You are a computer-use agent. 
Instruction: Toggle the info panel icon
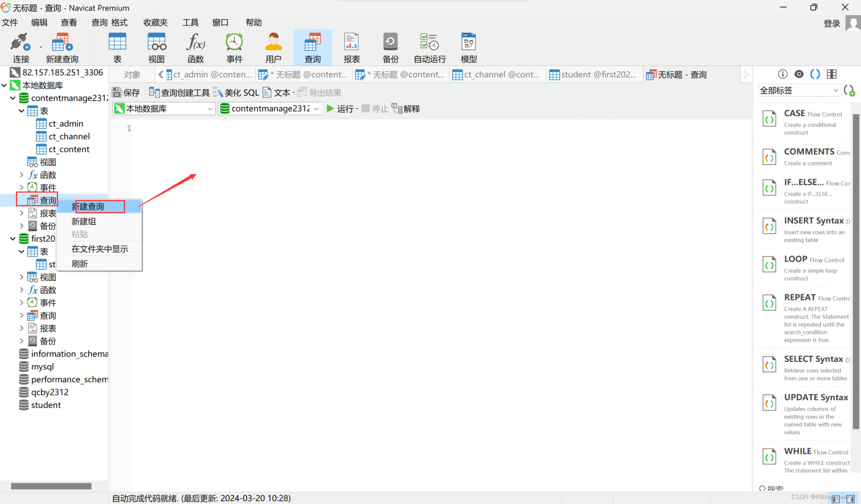pyautogui.click(x=782, y=74)
